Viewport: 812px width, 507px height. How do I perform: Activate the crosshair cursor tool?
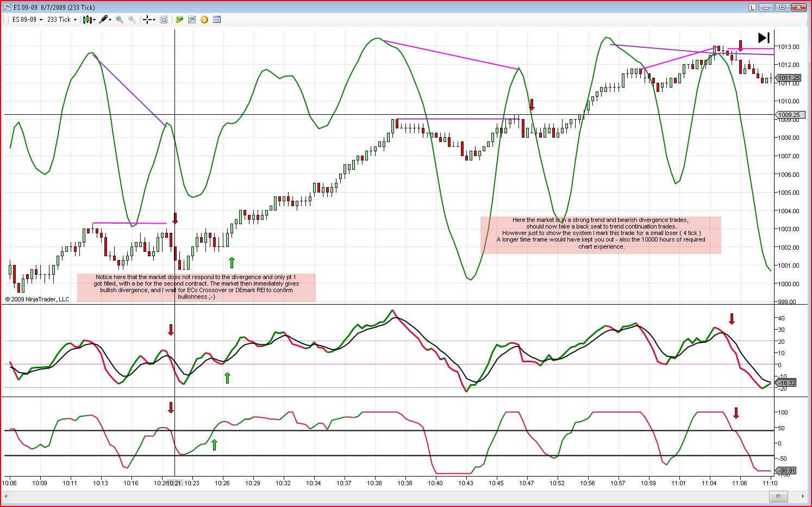[x=147, y=20]
